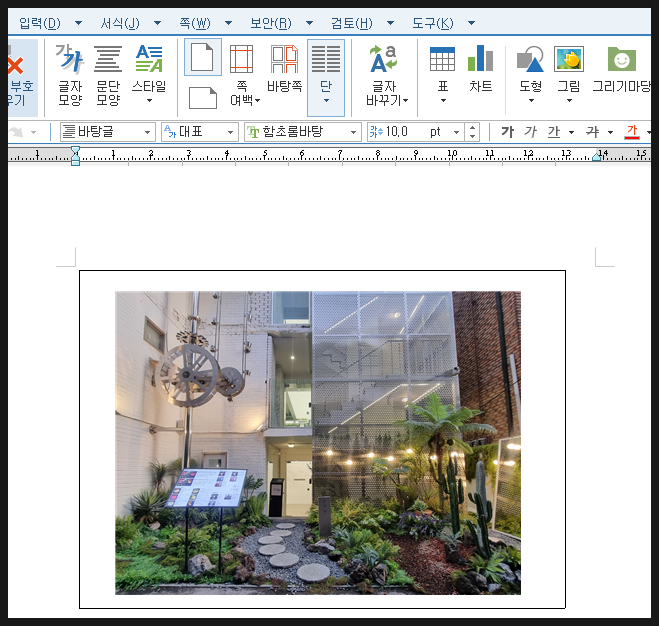The height and width of the screenshot is (626, 659).
Task: Expand arrow next to 검토(H) menu
Action: [x=390, y=23]
